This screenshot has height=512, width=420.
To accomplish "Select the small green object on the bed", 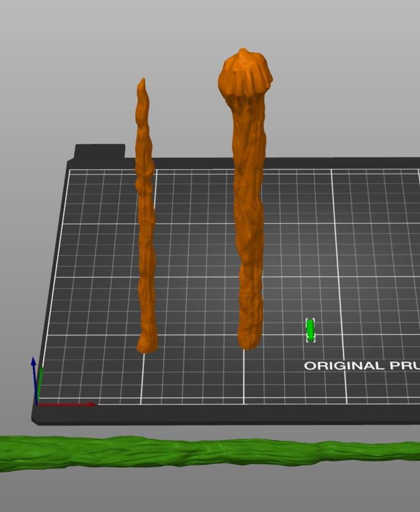I will point(311,330).
